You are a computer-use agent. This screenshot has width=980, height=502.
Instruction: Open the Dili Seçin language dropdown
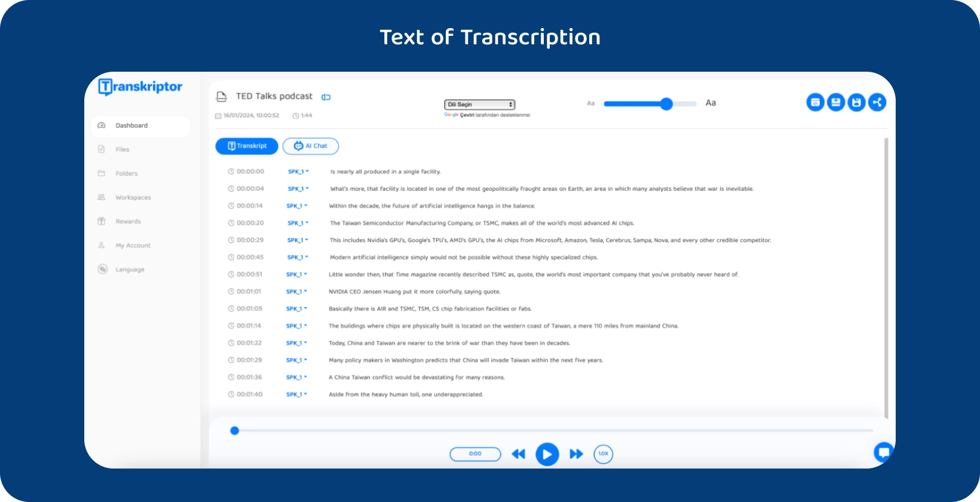[479, 105]
